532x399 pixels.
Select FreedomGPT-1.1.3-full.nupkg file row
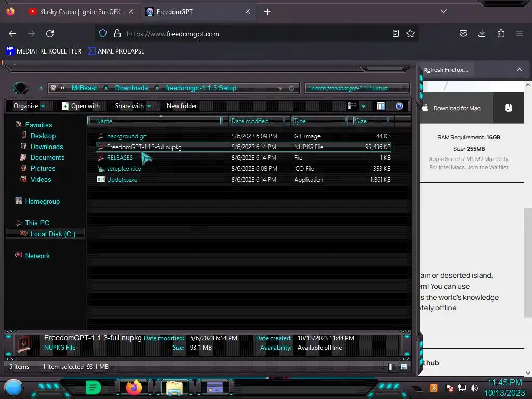click(x=243, y=147)
